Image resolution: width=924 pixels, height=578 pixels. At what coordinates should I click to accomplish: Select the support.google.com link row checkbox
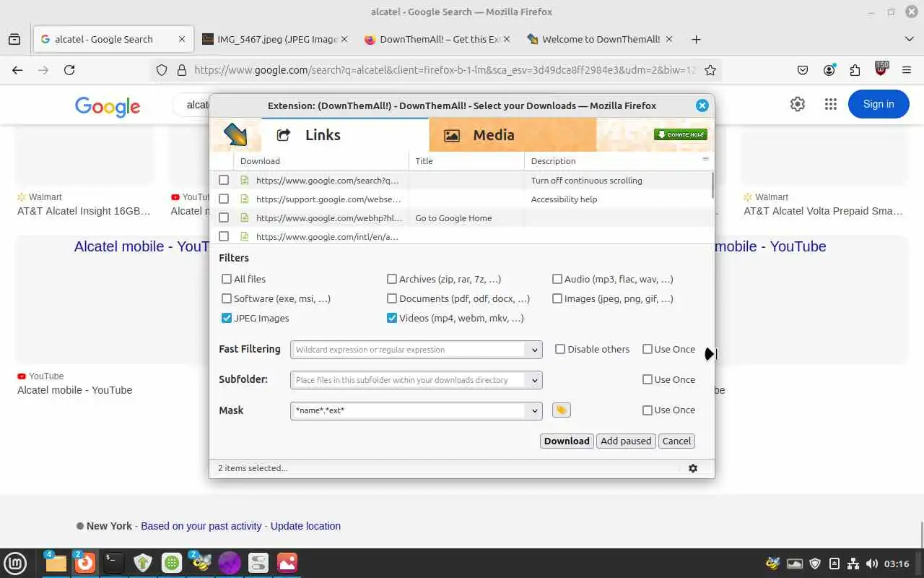224,199
